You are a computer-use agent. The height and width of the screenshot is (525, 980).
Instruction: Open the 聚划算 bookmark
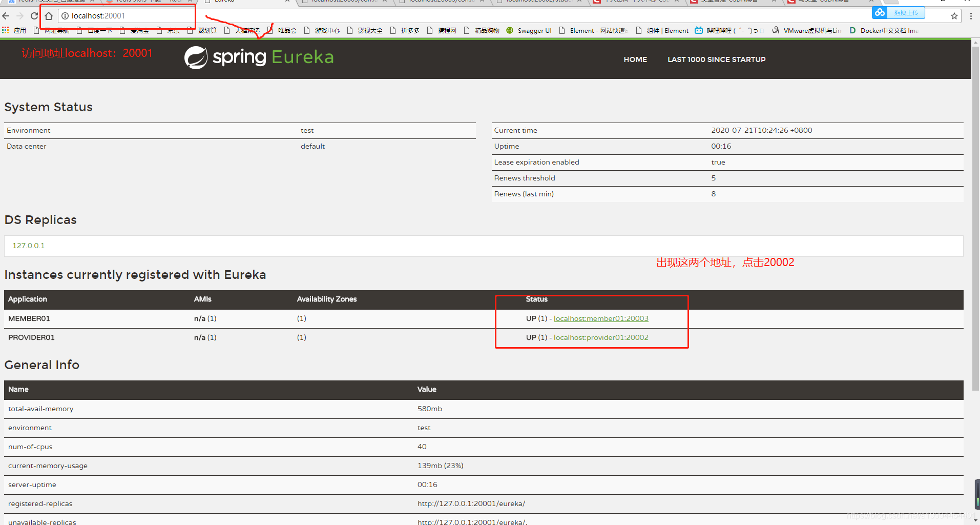point(202,31)
